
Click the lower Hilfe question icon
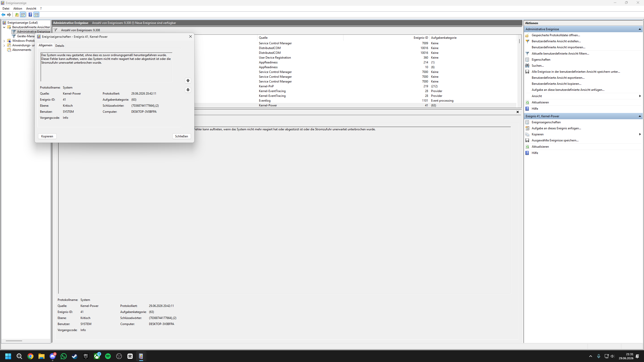click(x=527, y=153)
